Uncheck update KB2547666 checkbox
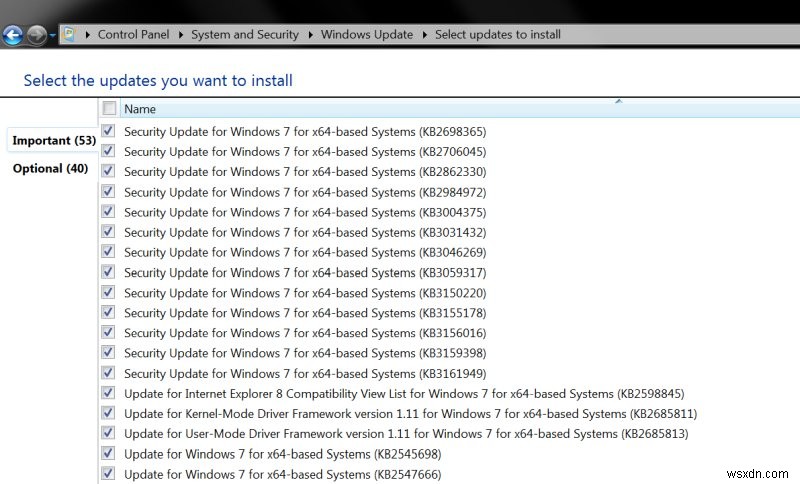The height and width of the screenshot is (484, 800). pyautogui.click(x=108, y=473)
